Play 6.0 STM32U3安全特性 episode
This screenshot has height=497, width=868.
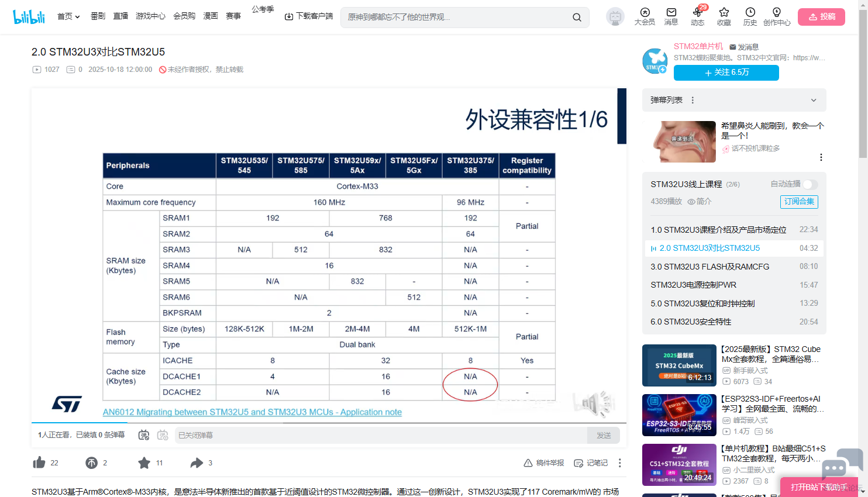(734, 322)
